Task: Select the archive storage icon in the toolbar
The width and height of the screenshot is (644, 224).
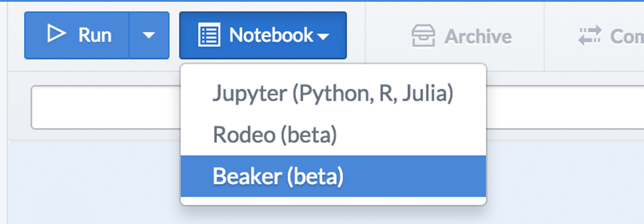Action: (x=424, y=35)
